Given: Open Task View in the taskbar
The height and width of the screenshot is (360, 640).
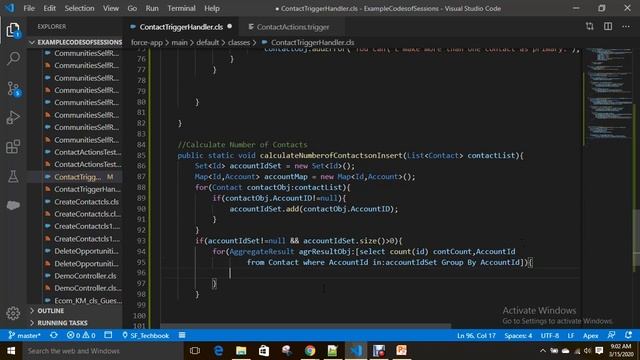Looking at the screenshot, I should [195, 351].
